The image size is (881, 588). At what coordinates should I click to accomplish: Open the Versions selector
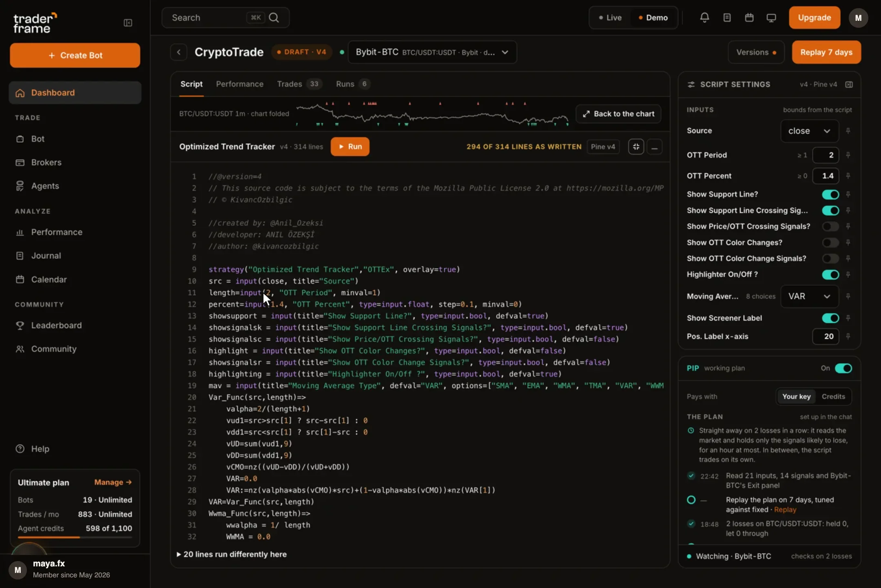[x=756, y=52]
